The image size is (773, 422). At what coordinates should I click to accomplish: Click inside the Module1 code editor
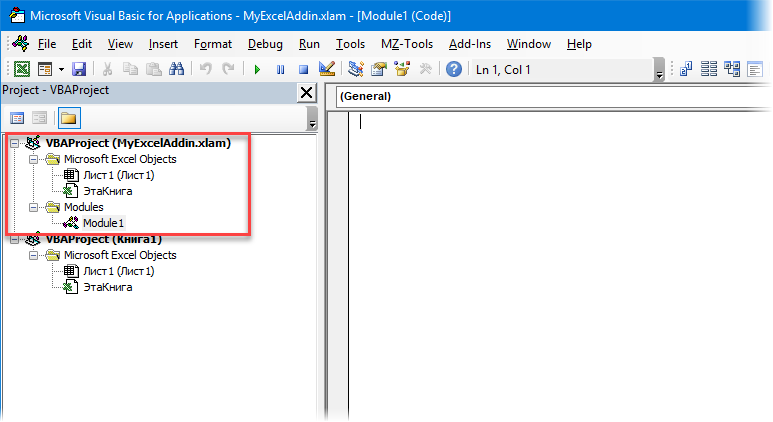coord(560,266)
